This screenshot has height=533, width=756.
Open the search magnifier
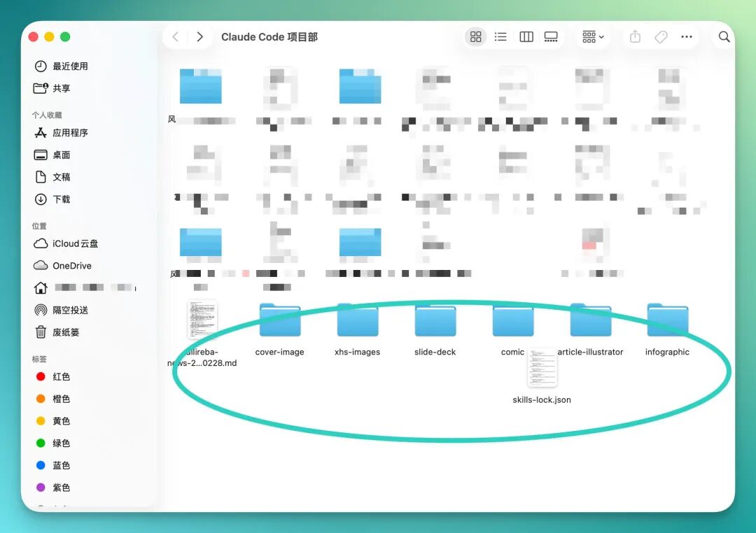point(724,37)
